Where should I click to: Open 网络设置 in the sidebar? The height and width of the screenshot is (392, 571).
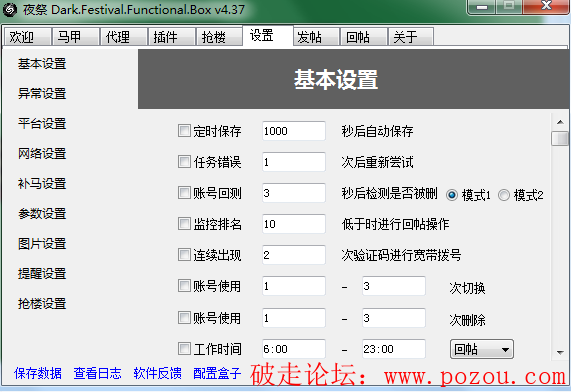(x=42, y=153)
